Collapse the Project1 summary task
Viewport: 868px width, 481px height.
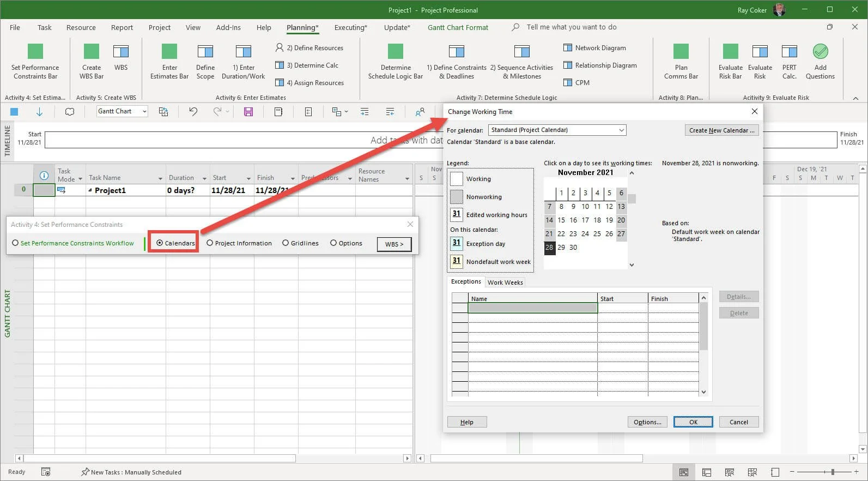90,190
